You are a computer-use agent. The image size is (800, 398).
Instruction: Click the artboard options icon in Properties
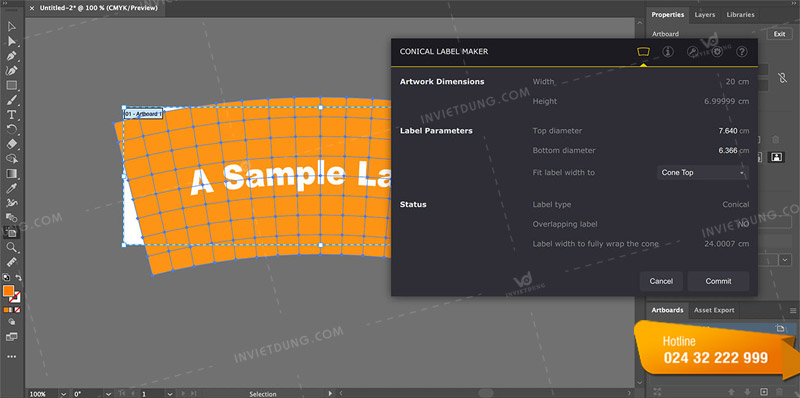(x=777, y=157)
